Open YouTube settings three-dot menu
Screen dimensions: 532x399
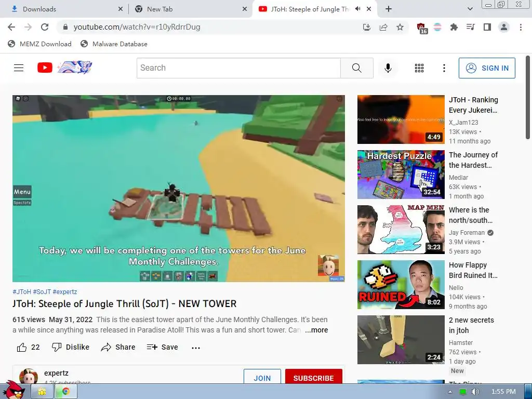point(444,68)
